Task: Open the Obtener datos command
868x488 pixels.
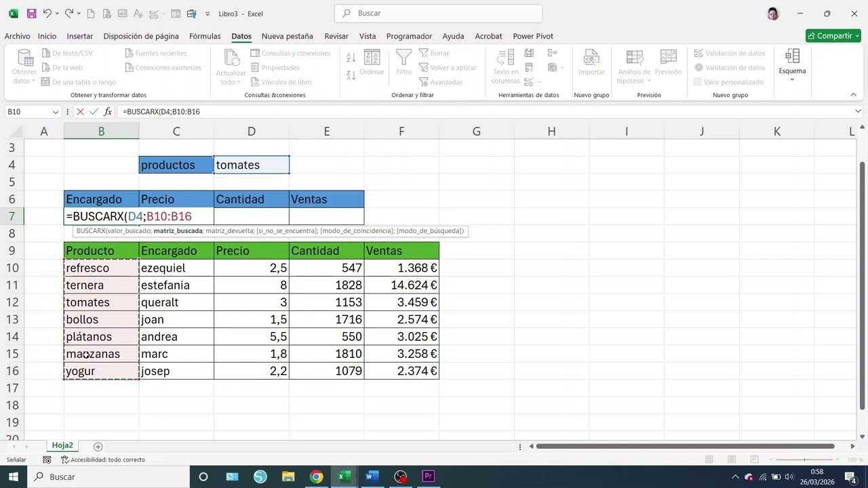Action: click(24, 68)
